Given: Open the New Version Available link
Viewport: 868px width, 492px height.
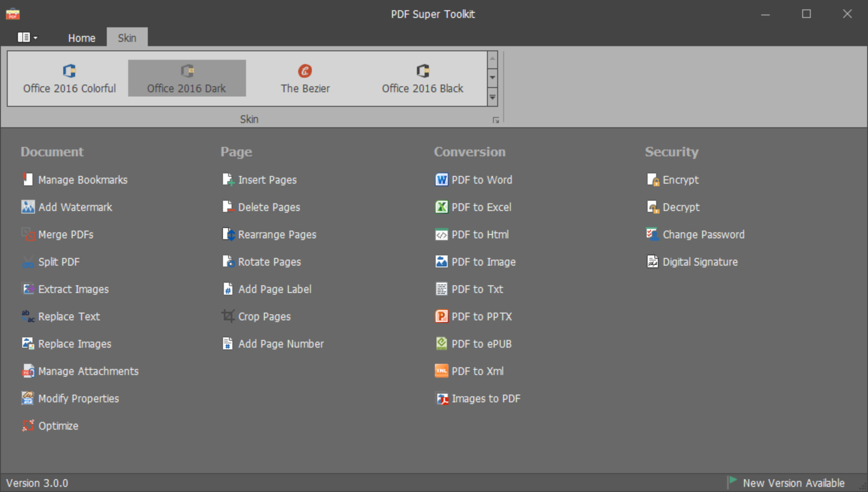Looking at the screenshot, I should (793, 483).
